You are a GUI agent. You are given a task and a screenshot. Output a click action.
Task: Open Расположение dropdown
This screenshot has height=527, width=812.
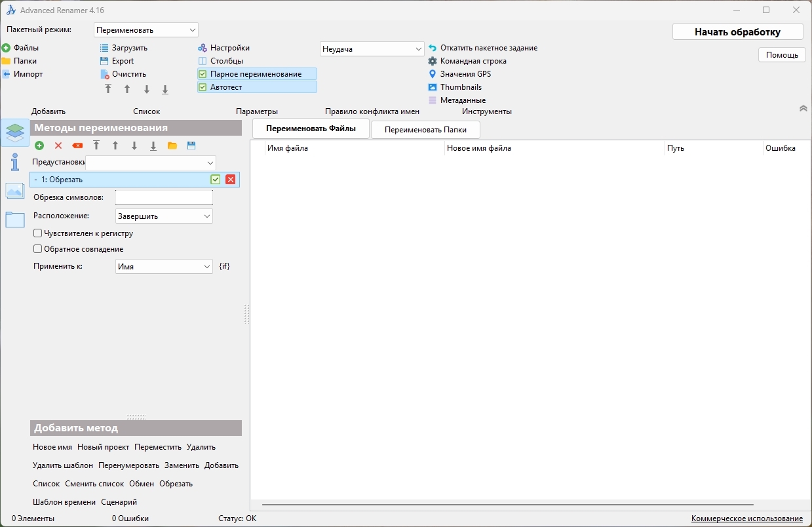164,216
